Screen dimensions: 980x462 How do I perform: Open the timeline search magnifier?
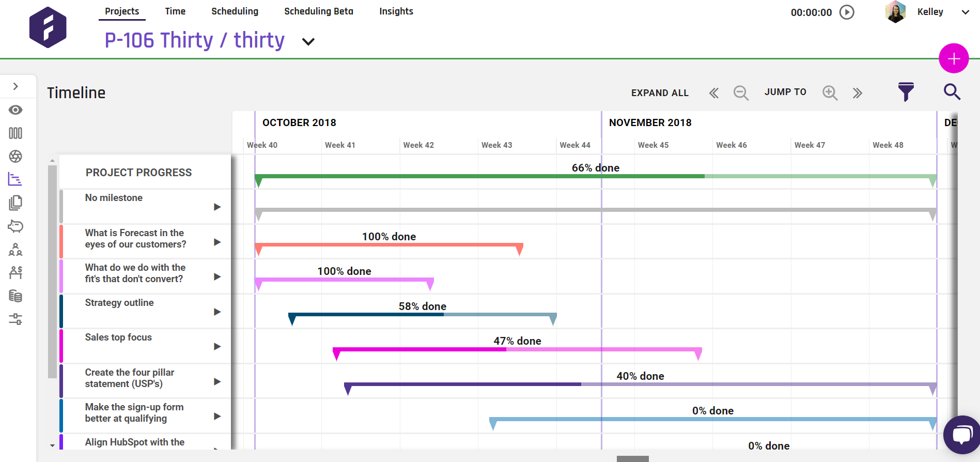[952, 92]
